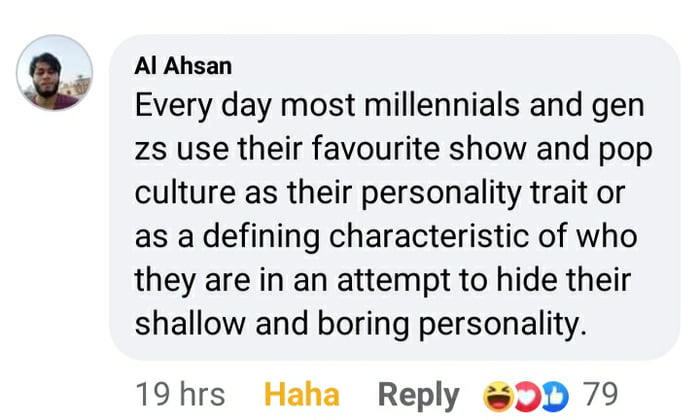Image resolution: width=700 pixels, height=420 pixels.
Task: Click the heart love reaction icon
Action: [x=527, y=396]
